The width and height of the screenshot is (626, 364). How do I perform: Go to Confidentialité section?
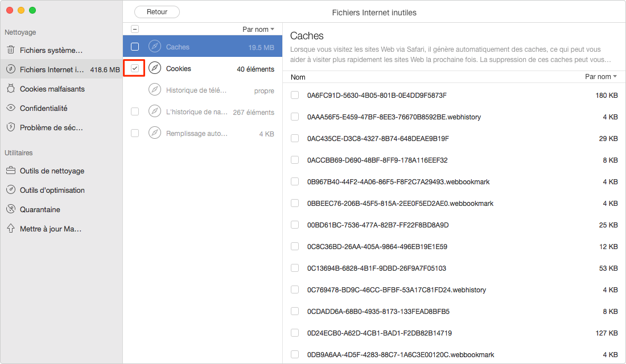pyautogui.click(x=61, y=107)
